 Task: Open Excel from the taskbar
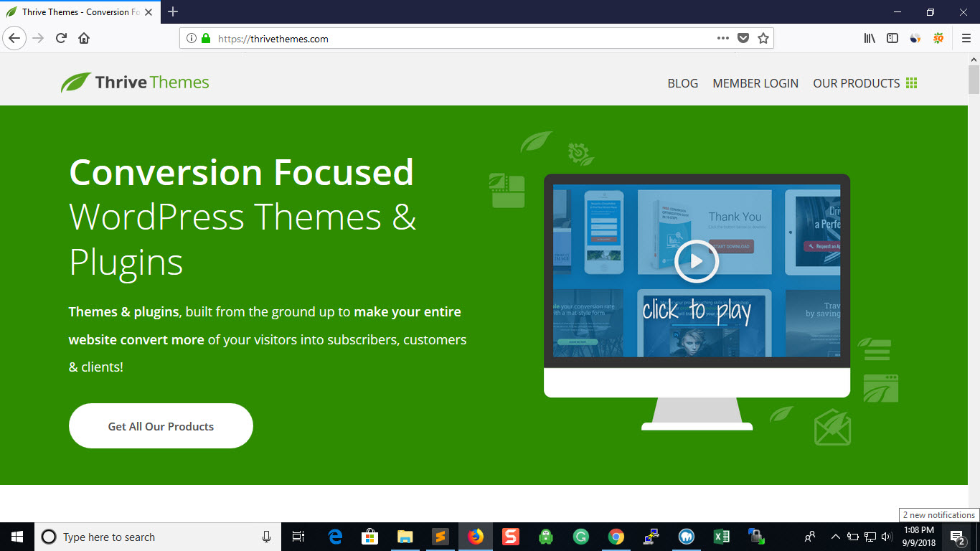pyautogui.click(x=721, y=537)
